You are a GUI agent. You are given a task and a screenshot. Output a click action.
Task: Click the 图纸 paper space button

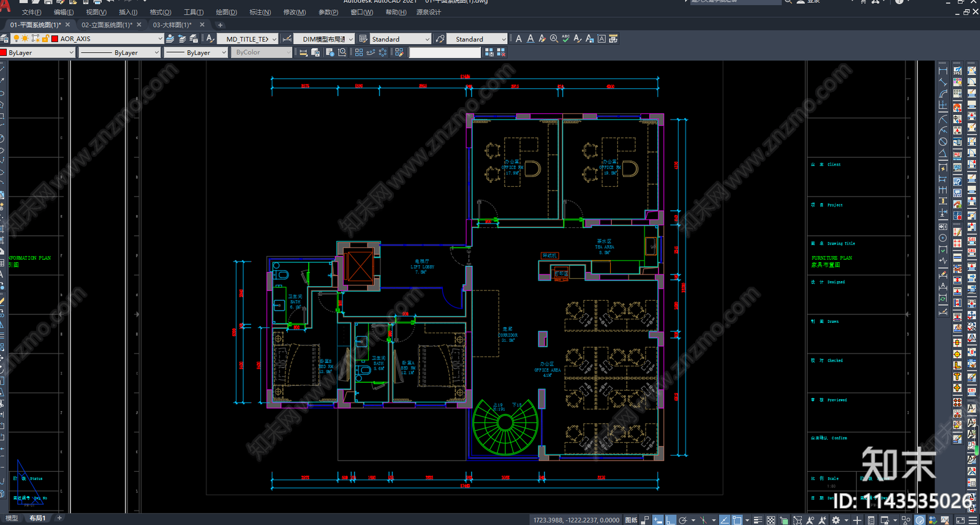[631, 520]
